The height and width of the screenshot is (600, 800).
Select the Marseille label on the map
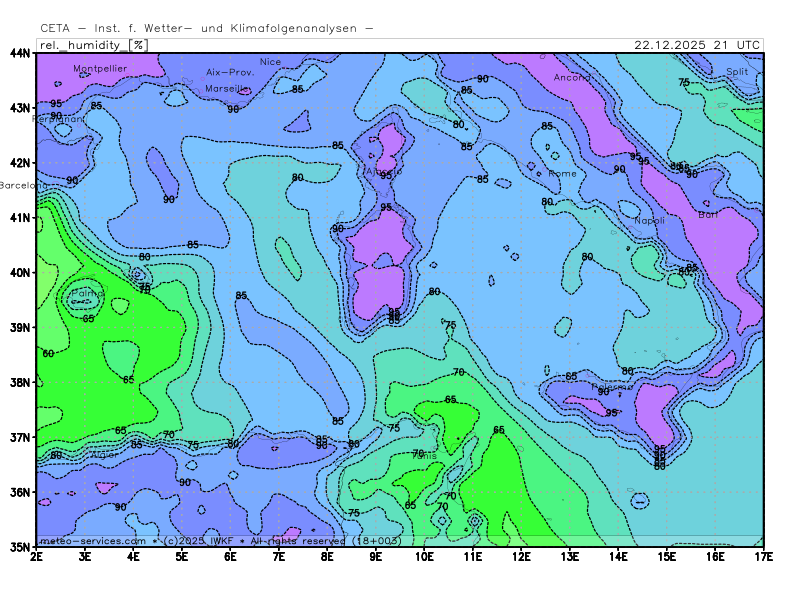(x=228, y=88)
